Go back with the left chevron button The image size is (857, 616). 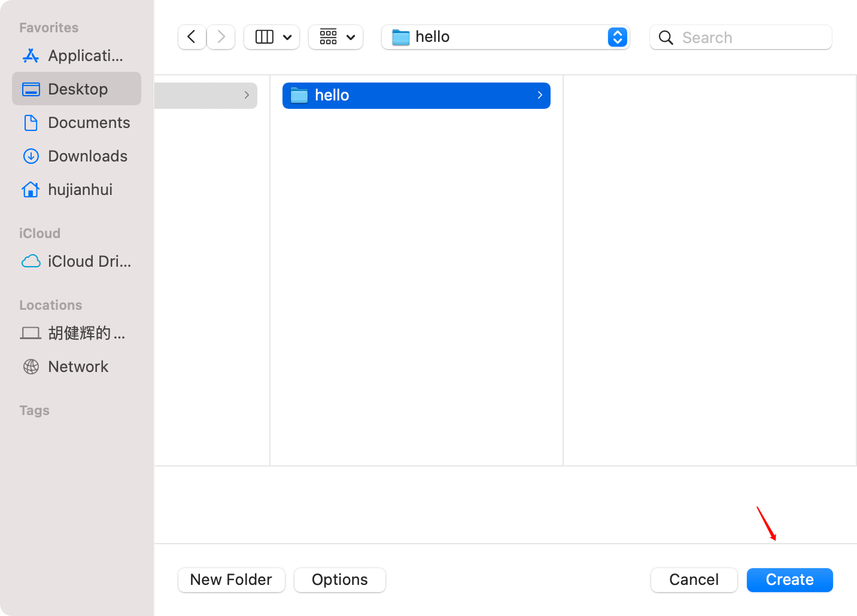[192, 37]
